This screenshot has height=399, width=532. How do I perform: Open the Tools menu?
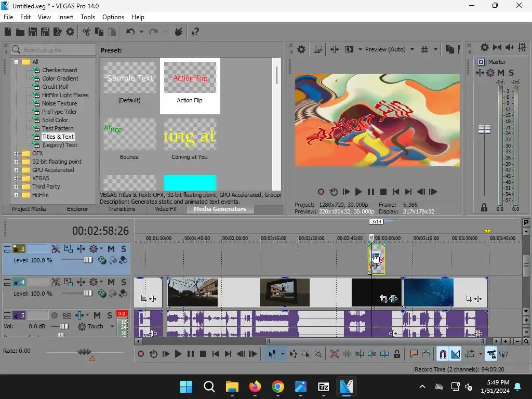[x=87, y=17]
